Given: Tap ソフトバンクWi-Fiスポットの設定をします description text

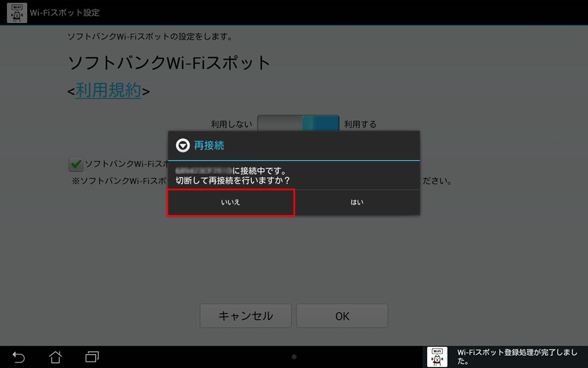Looking at the screenshot, I should (150, 36).
